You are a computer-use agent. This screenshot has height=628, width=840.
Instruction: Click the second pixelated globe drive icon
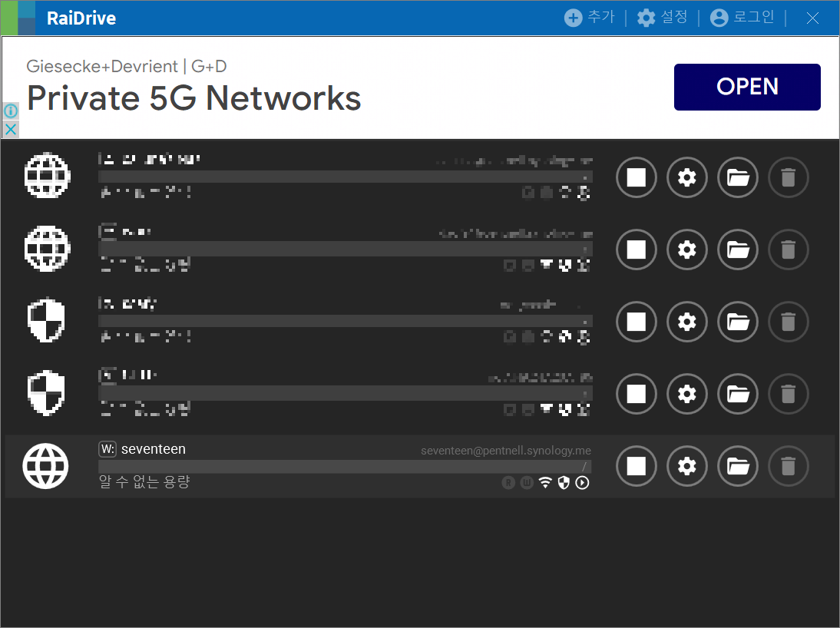click(x=47, y=248)
